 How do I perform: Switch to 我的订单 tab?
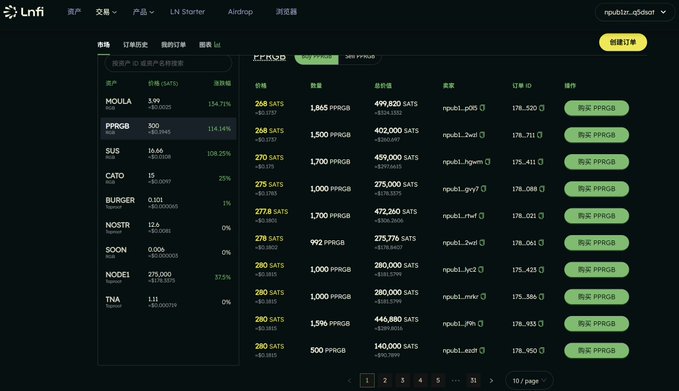[x=173, y=45]
